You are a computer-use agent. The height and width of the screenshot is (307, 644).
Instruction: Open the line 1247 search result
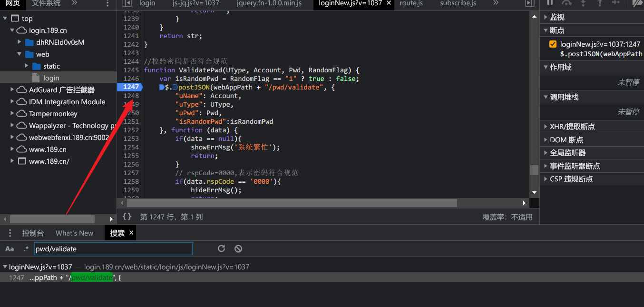click(x=322, y=277)
